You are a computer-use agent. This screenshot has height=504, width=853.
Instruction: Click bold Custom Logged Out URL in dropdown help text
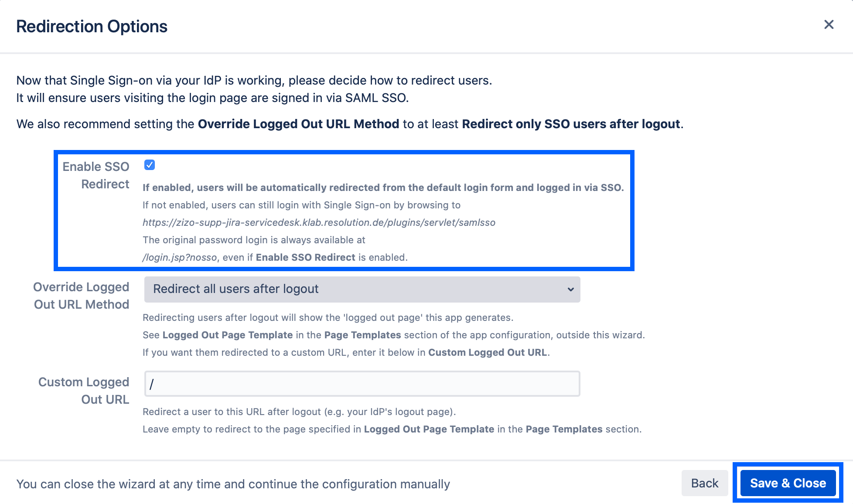[x=487, y=353]
